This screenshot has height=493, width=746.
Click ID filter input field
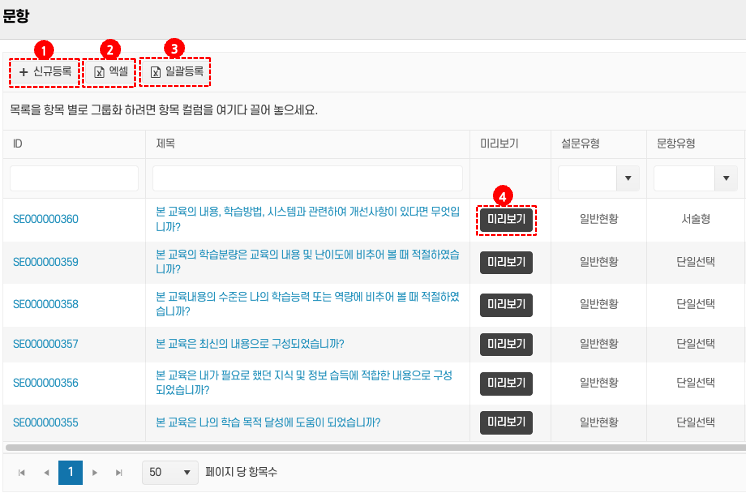click(74, 179)
